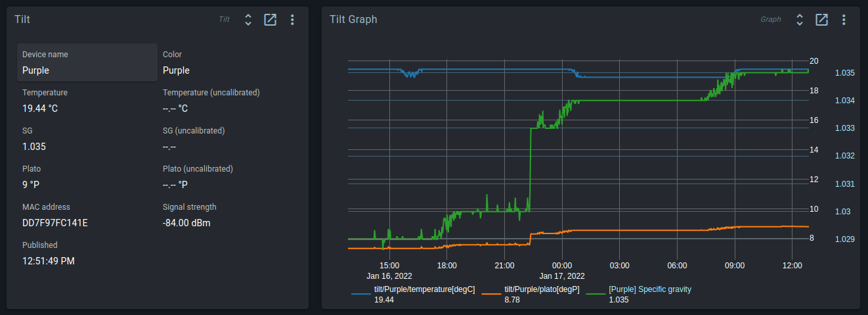Viewport: 868px width, 315px height.
Task: Click the italic Graph type label
Action: pos(771,20)
